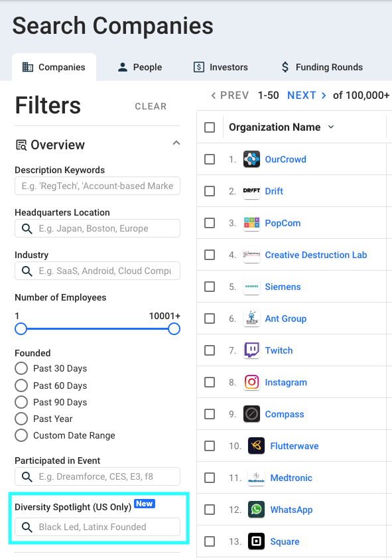Screen dimensions: 392x558
Task: Clear all filters with CLEAR button
Action: point(151,106)
